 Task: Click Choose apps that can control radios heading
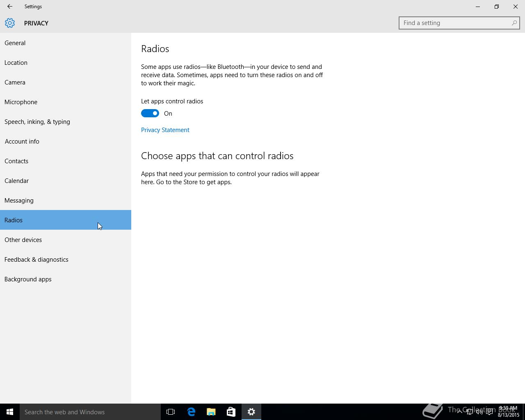(217, 156)
